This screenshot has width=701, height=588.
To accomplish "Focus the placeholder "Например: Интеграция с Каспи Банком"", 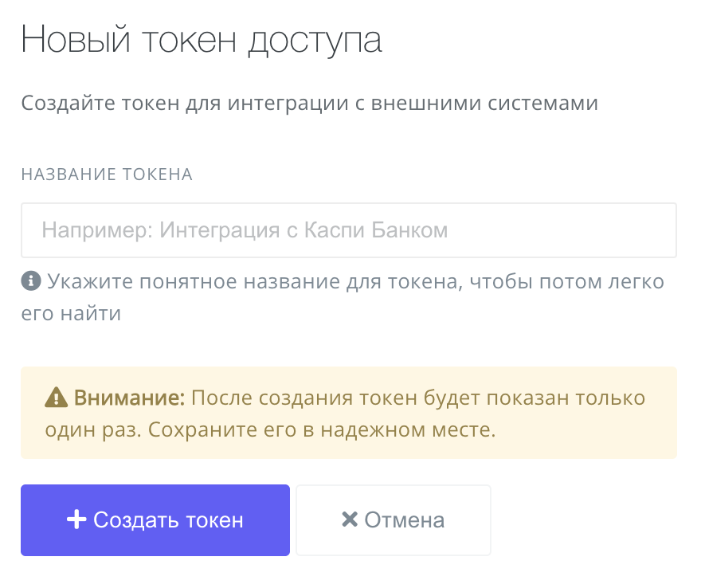I will [245, 231].
